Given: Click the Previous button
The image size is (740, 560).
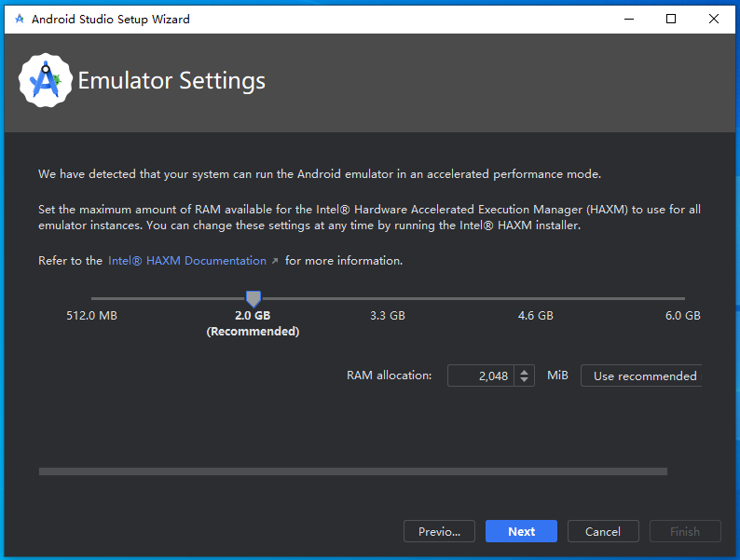Looking at the screenshot, I should pyautogui.click(x=439, y=531).
